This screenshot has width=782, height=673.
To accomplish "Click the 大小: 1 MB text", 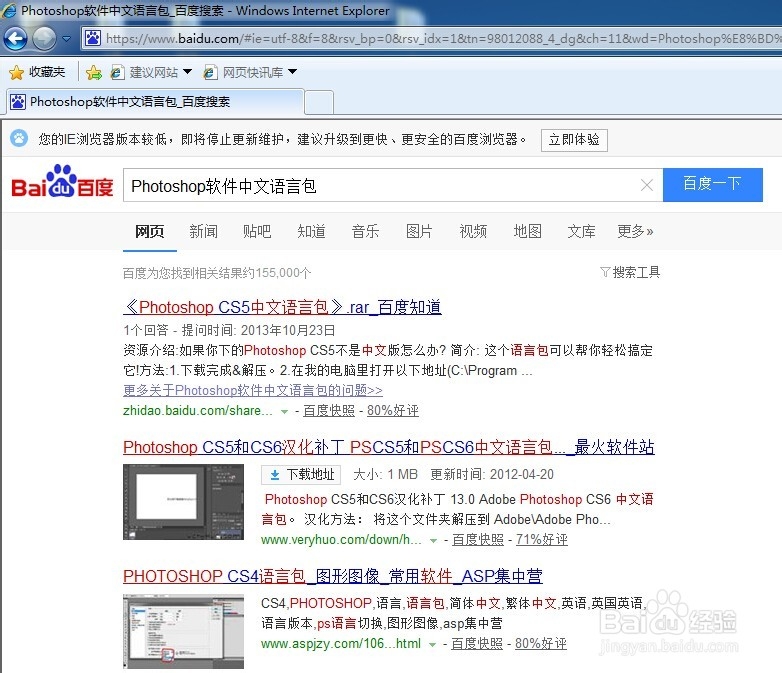I will click(x=385, y=474).
